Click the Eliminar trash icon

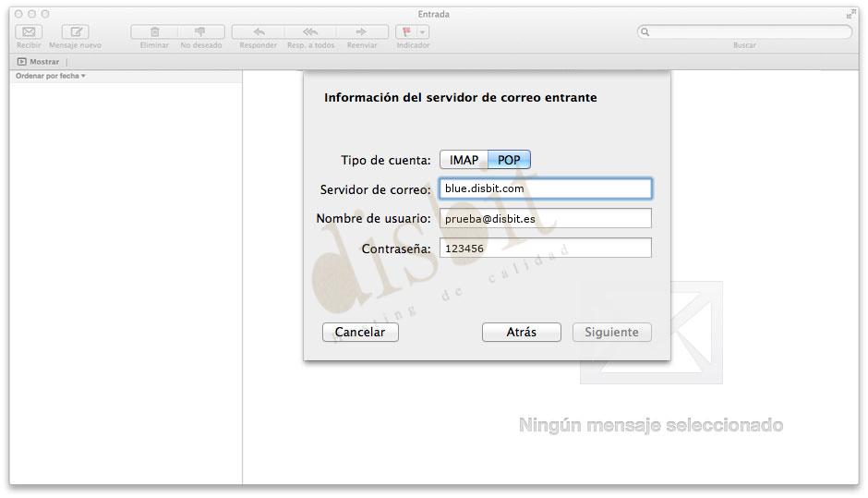pyautogui.click(x=154, y=31)
